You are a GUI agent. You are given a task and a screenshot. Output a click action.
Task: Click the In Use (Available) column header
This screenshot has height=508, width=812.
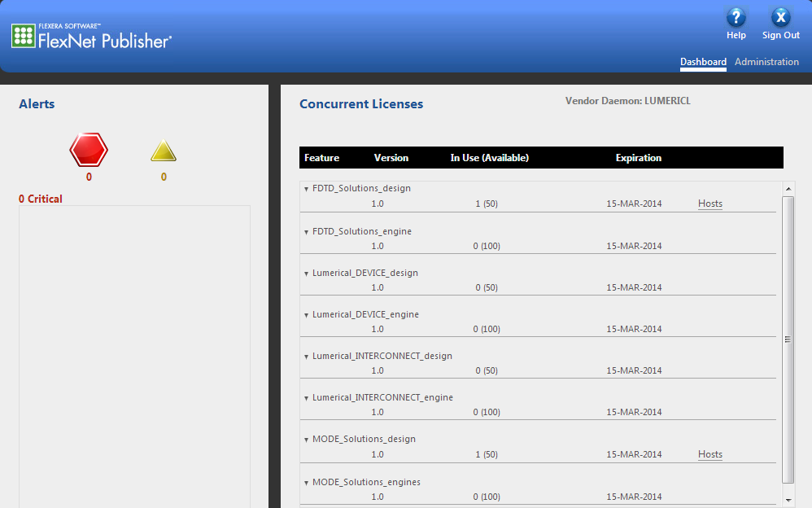(489, 158)
